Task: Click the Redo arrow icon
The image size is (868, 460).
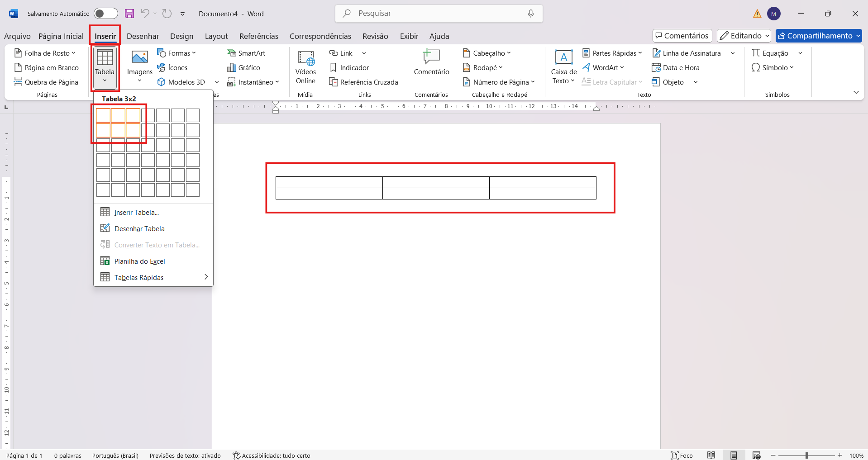Action: coord(167,14)
